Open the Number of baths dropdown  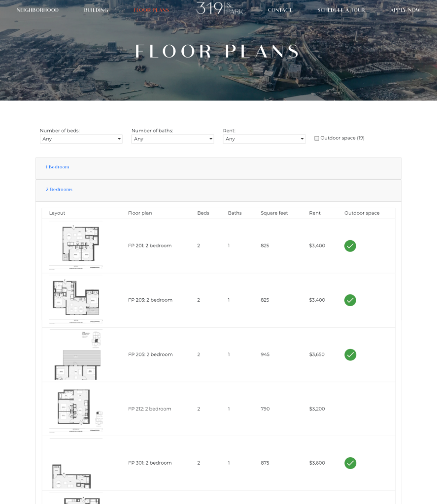[x=172, y=139]
